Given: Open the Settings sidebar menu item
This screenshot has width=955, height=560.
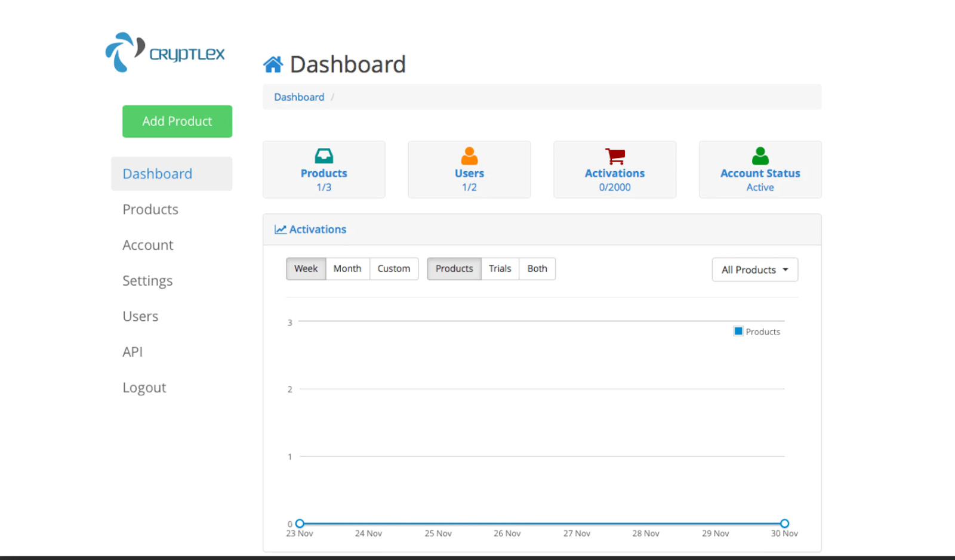Looking at the screenshot, I should (147, 280).
